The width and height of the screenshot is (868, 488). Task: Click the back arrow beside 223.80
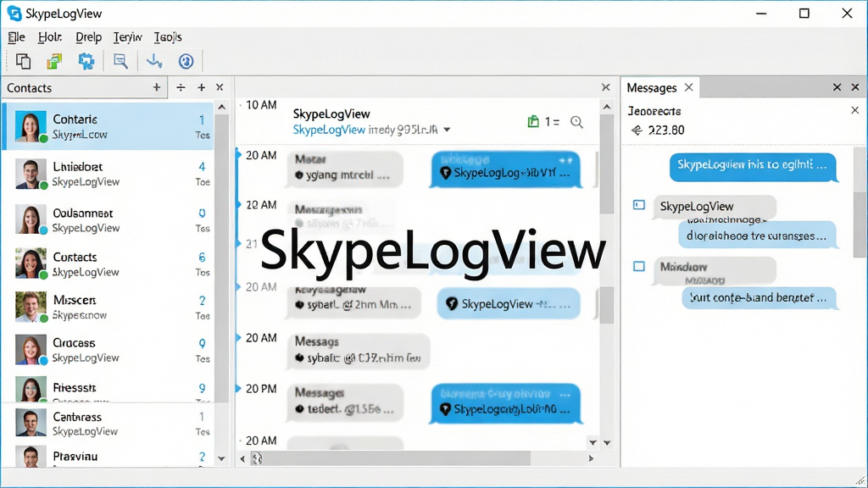pos(637,130)
